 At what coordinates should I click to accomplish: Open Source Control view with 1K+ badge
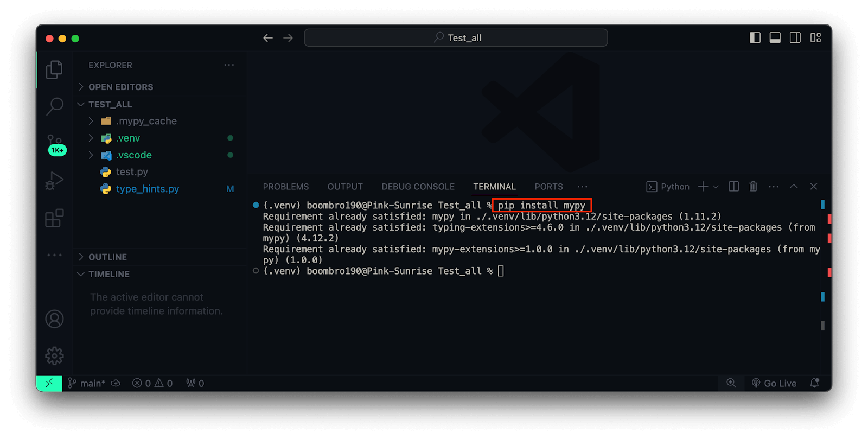[x=55, y=144]
